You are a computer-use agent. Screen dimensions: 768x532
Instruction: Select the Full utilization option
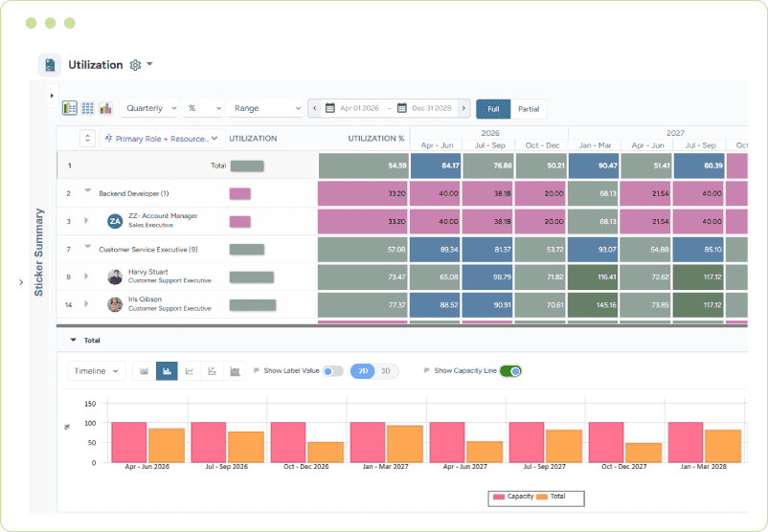(x=493, y=109)
